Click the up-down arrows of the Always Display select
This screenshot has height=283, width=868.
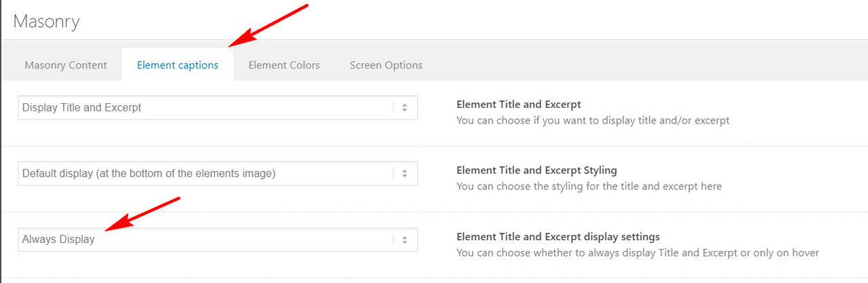tap(404, 239)
